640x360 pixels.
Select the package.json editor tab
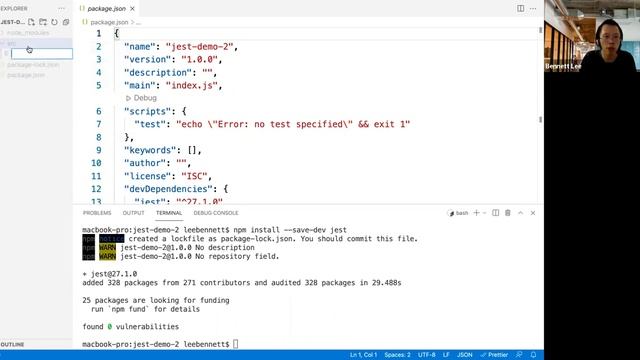107,9
